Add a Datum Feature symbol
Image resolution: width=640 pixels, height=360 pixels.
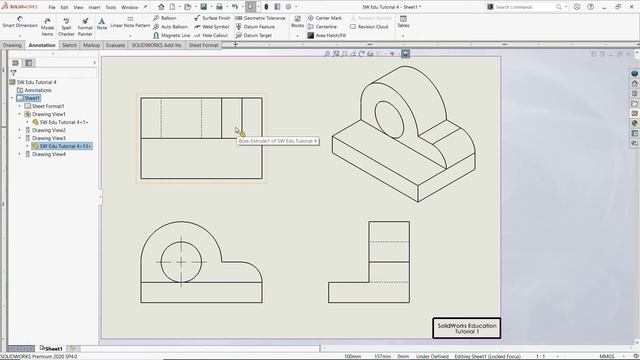[x=255, y=27]
